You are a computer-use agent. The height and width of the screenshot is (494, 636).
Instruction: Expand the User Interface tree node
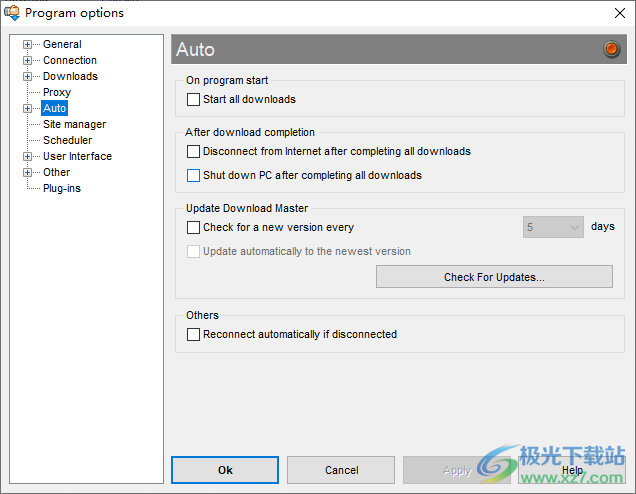(27, 156)
